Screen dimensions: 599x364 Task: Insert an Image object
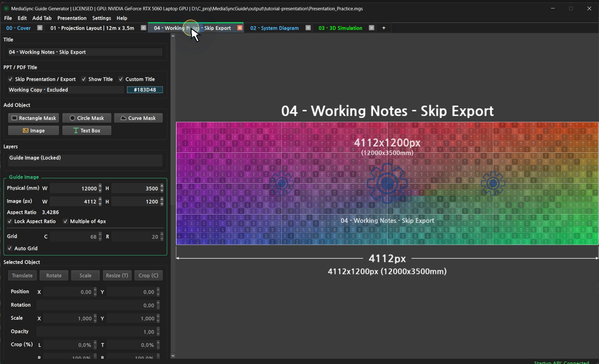pyautogui.click(x=34, y=130)
